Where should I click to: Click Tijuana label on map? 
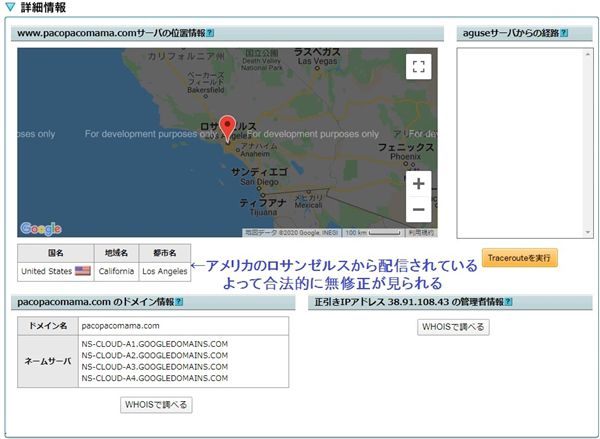click(263, 212)
